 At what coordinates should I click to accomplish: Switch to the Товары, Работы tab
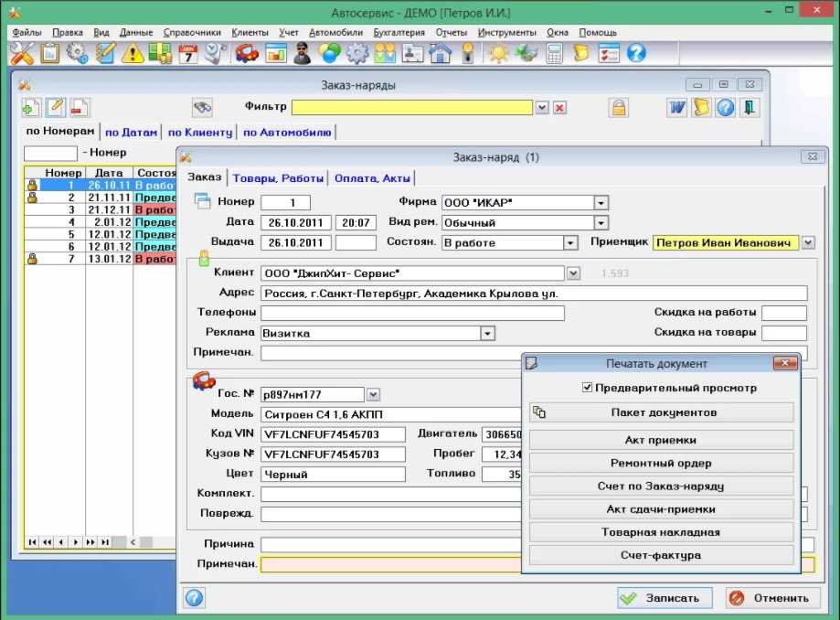(x=278, y=178)
